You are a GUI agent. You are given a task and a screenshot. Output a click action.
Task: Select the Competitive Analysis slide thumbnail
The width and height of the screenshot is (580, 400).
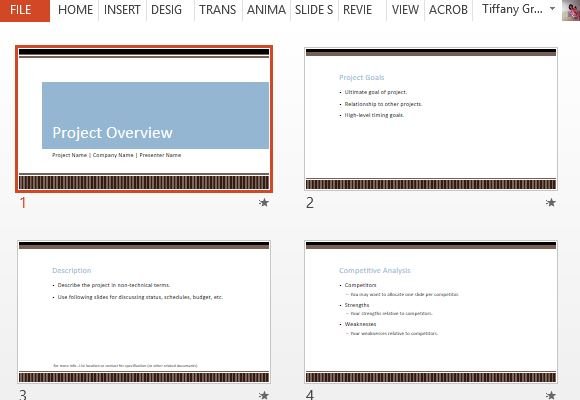(x=431, y=312)
